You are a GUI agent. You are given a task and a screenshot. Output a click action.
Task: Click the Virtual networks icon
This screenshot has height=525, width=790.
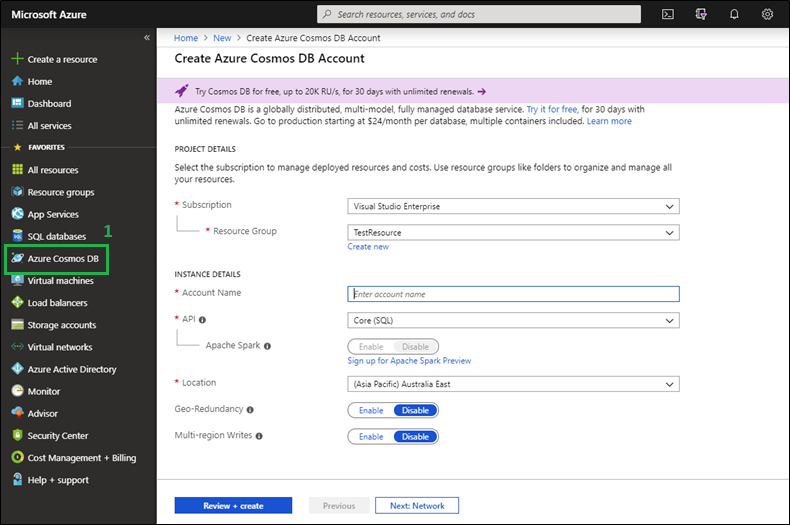pos(17,347)
